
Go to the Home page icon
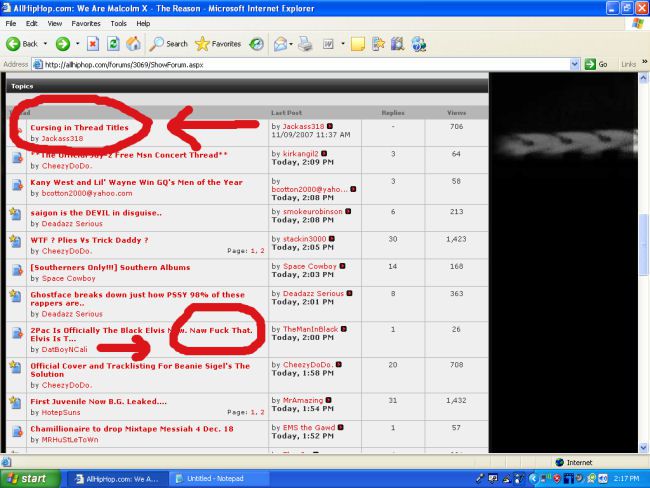click(x=133, y=44)
